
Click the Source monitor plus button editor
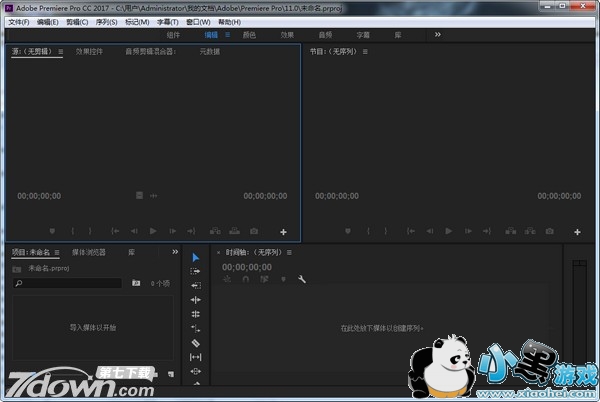[283, 231]
